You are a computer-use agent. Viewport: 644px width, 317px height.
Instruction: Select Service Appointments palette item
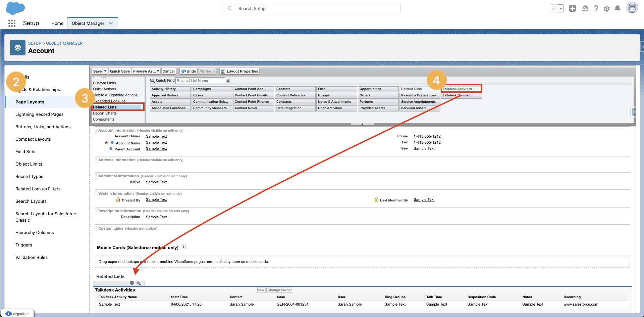[x=420, y=102]
